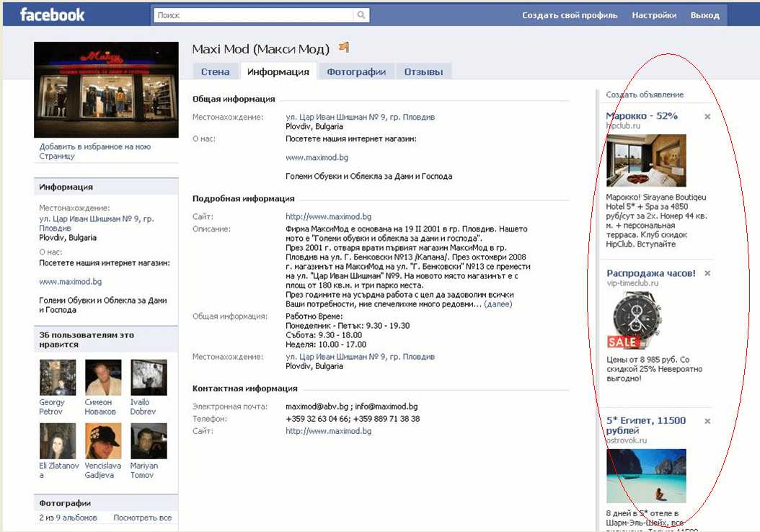Click Добавить в избранное на мою Страницу

(x=95, y=151)
